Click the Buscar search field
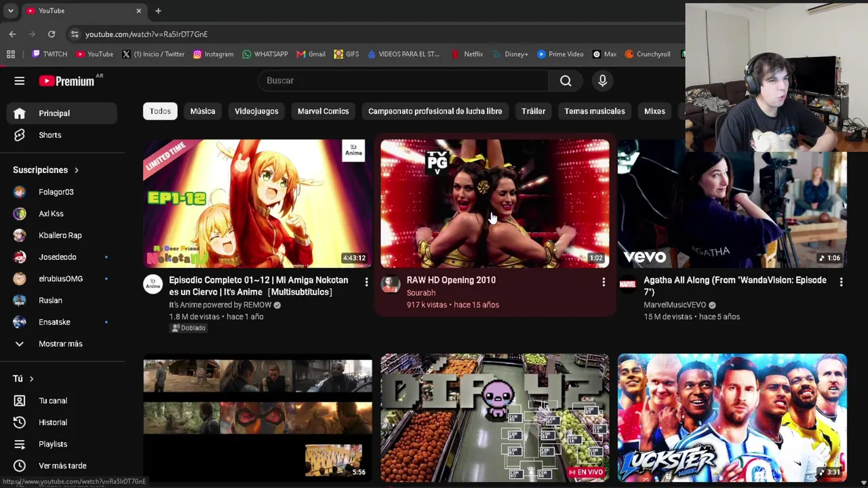868x488 pixels. (x=403, y=81)
